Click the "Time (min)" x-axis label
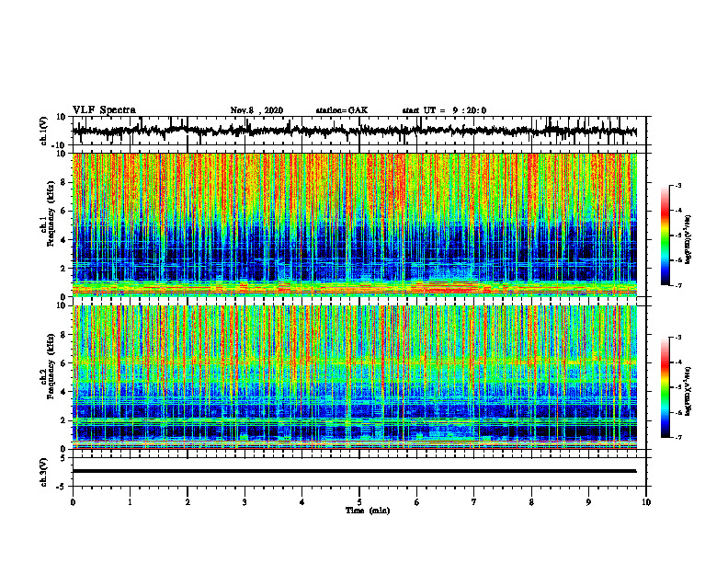Viewport: 728px width, 563px height. [368, 511]
